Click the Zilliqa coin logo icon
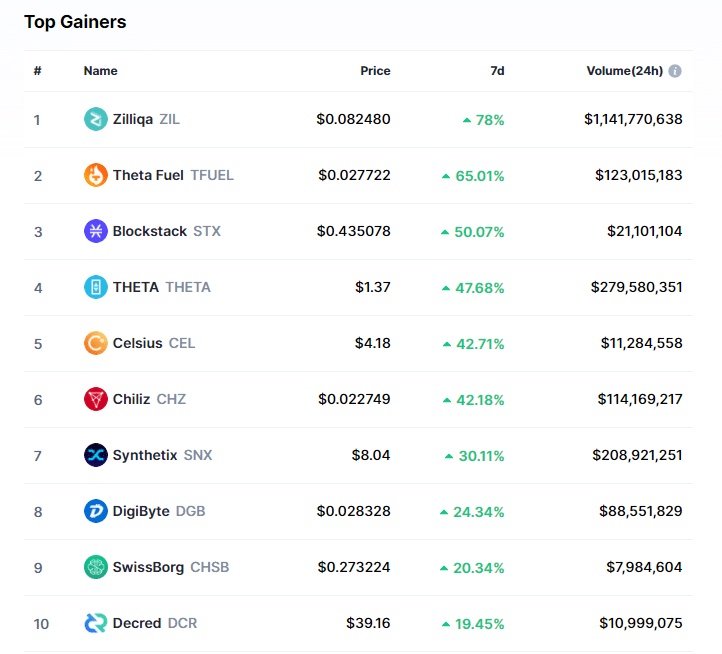Image resolution: width=722 pixels, height=654 pixels. point(95,119)
